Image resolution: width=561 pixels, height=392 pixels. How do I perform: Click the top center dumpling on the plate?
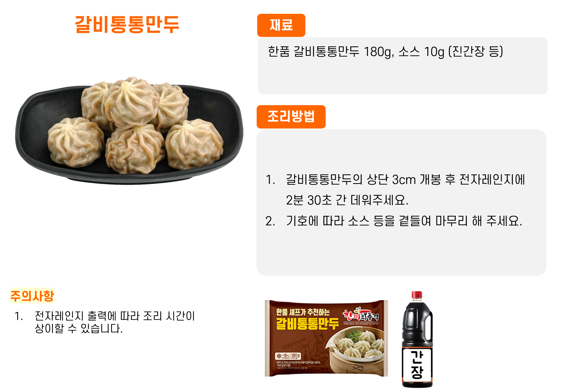pos(132,102)
